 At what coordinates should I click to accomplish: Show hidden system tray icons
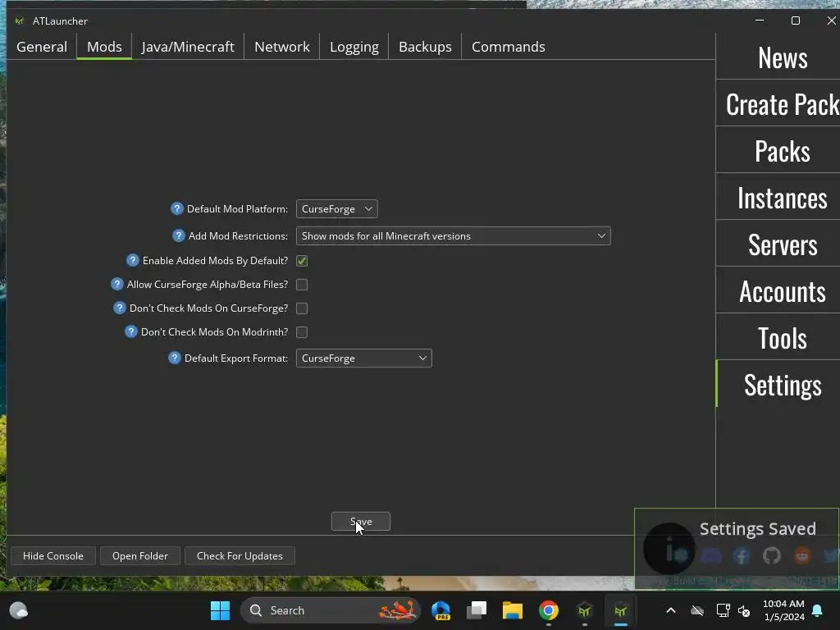(671, 610)
